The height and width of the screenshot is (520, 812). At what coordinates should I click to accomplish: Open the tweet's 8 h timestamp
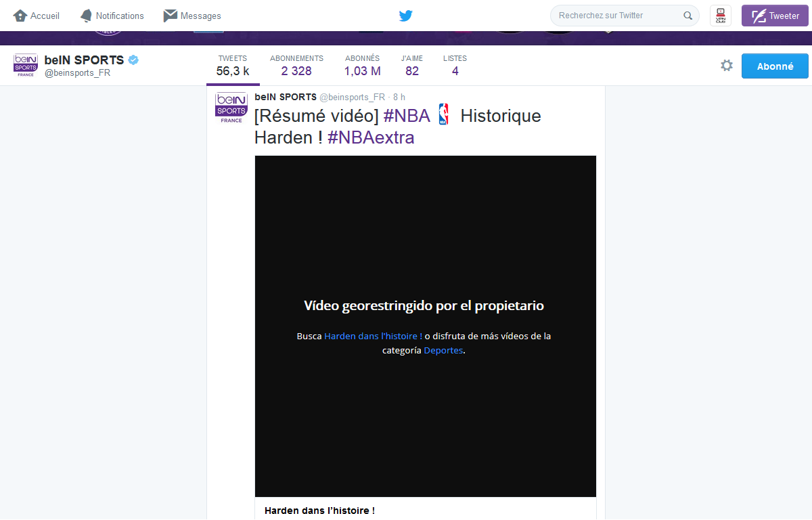pyautogui.click(x=399, y=97)
